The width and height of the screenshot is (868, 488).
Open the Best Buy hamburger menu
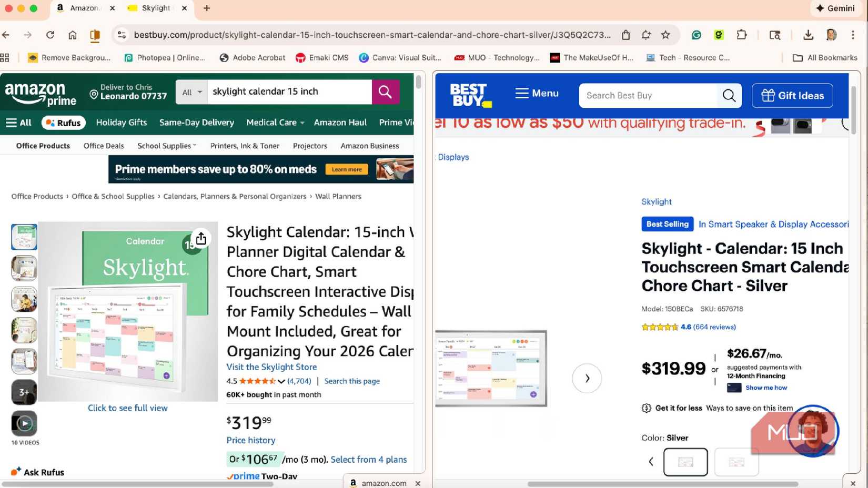(537, 93)
